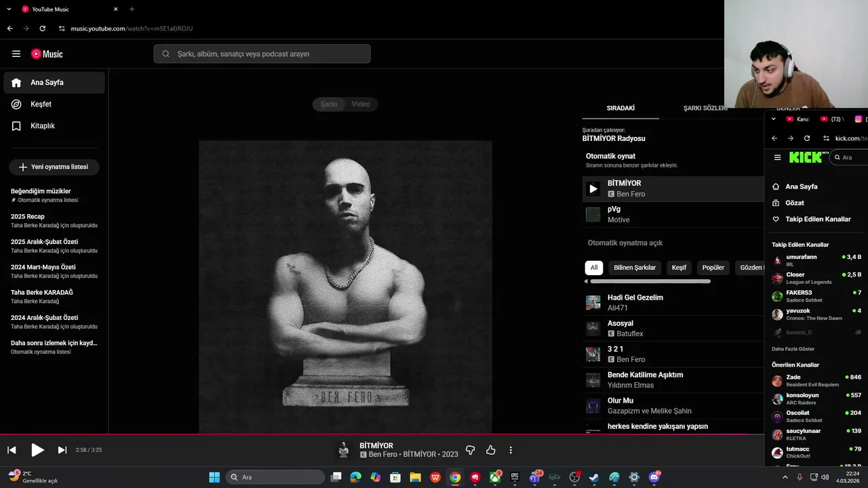Go to Ana Sayfa in YouTube Music sidebar

point(54,83)
